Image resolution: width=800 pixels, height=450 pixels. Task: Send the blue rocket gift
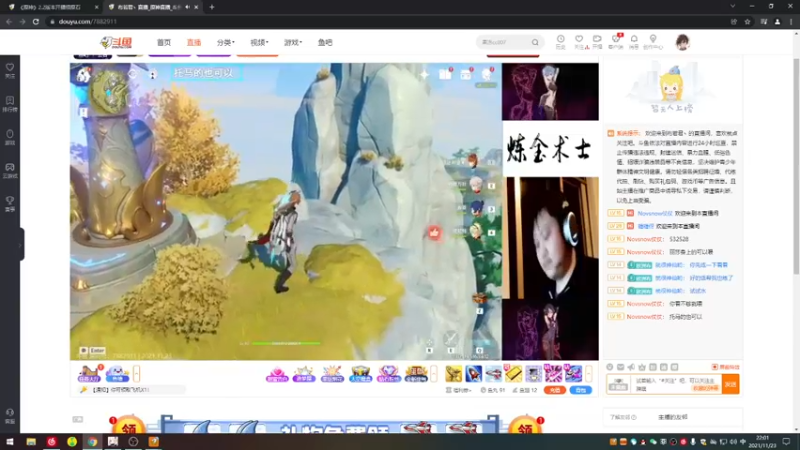tap(473, 373)
